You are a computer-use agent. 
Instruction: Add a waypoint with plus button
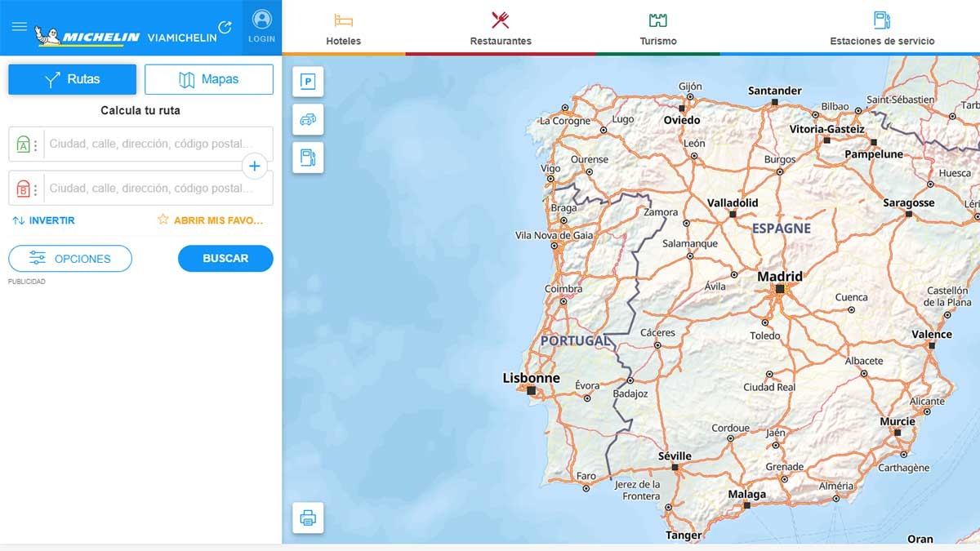(x=255, y=167)
